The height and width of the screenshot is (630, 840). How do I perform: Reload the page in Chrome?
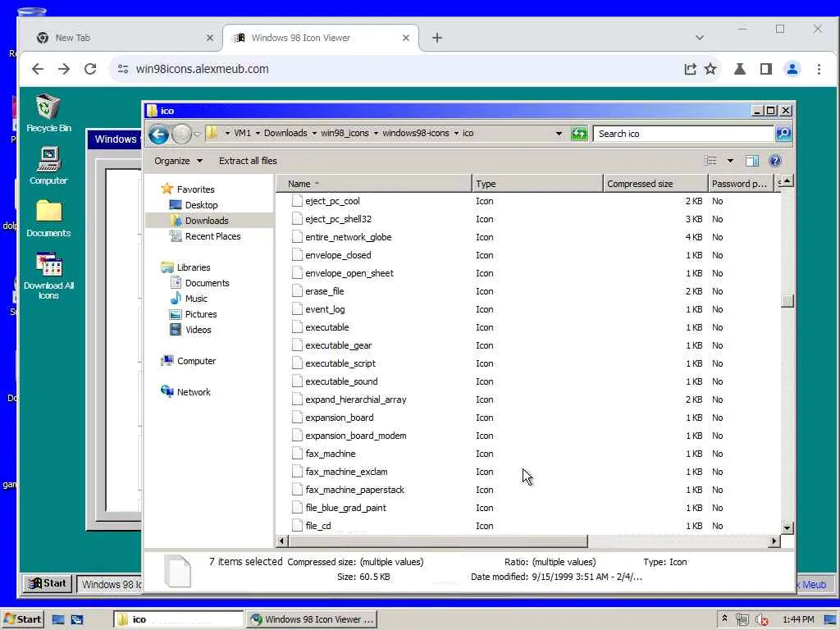[x=90, y=69]
